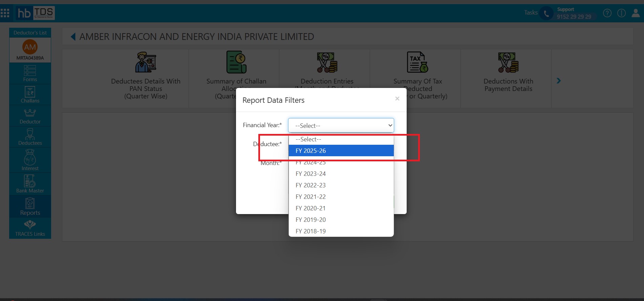Collapse the Financial Year dropdown
The height and width of the screenshot is (301, 644).
(341, 125)
